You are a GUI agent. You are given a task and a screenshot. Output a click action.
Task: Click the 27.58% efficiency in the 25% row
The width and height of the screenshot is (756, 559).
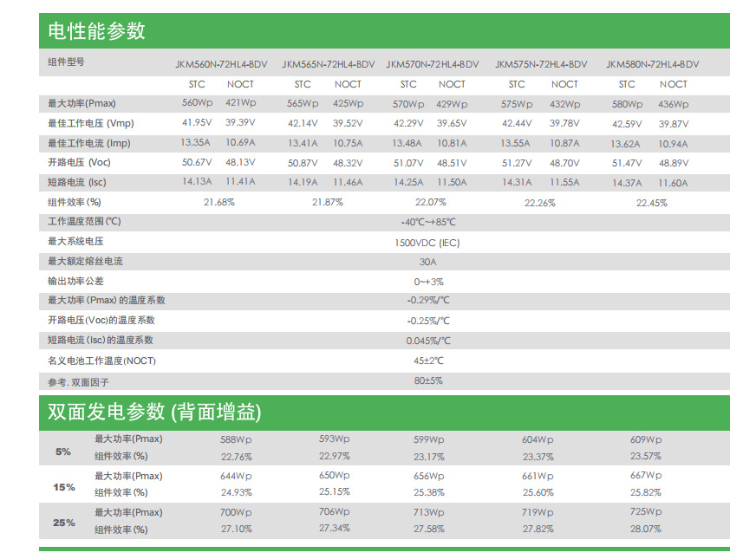click(428, 529)
